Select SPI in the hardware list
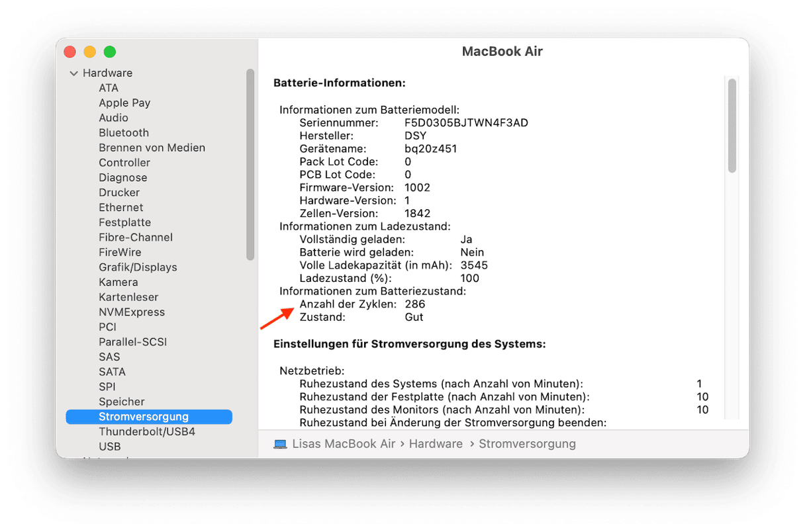 pos(107,387)
